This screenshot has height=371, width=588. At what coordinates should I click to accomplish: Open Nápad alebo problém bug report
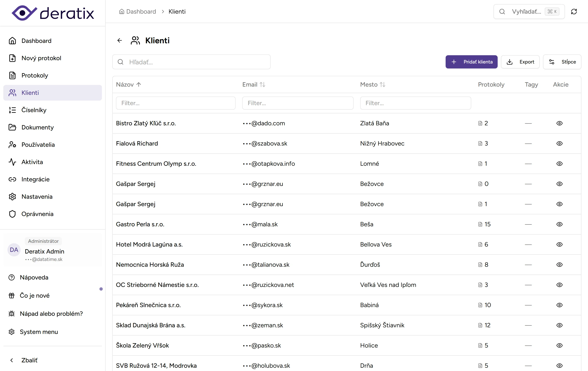point(51,314)
